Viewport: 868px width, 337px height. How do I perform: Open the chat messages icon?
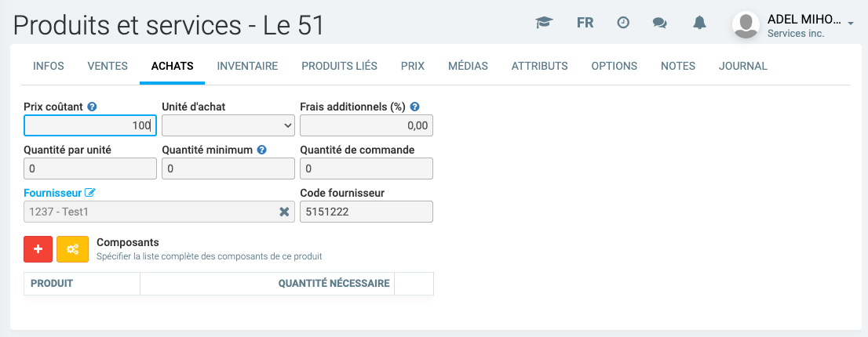(x=660, y=23)
